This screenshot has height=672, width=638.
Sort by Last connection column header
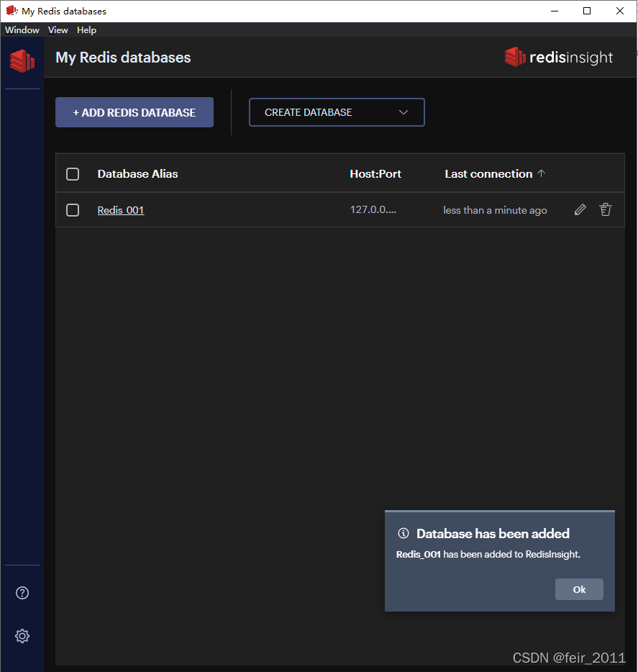(488, 173)
